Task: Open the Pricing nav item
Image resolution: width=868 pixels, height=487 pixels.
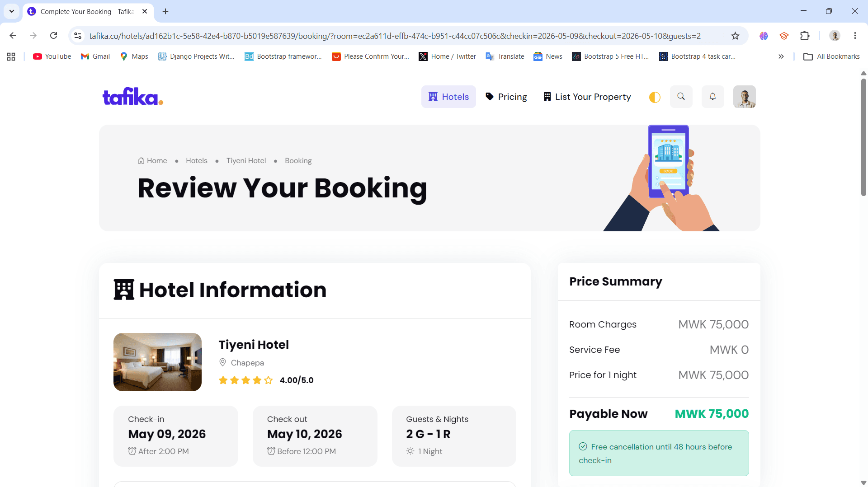Action: 506,97
